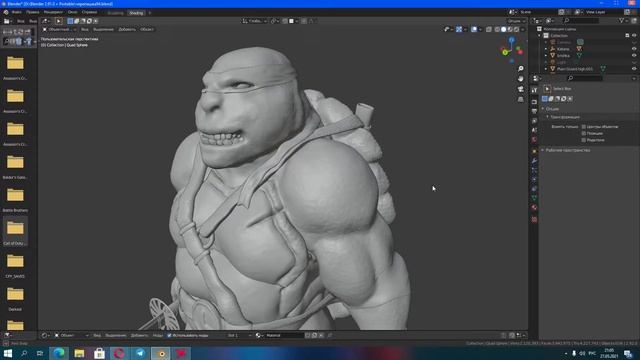The height and width of the screenshot is (360, 640).
Task: Open the Edit menu
Action: coord(33,12)
